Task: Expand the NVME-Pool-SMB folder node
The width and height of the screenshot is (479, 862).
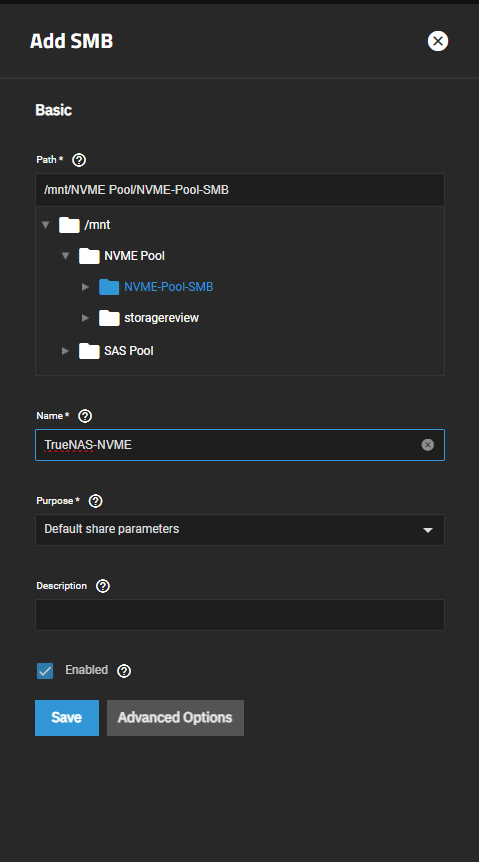Action: pos(85,287)
